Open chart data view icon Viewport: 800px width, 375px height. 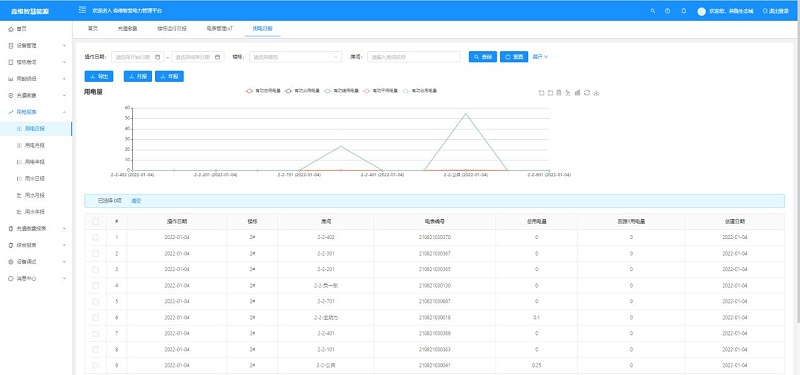point(559,93)
